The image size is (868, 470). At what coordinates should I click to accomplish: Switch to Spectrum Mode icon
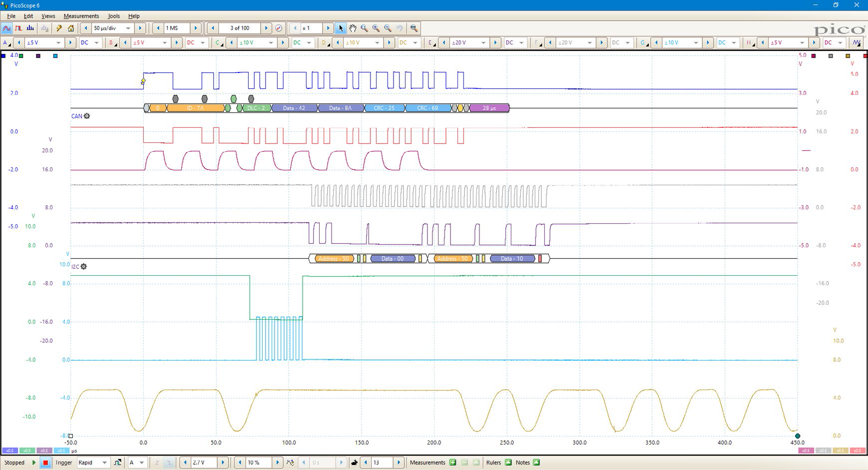click(x=30, y=28)
